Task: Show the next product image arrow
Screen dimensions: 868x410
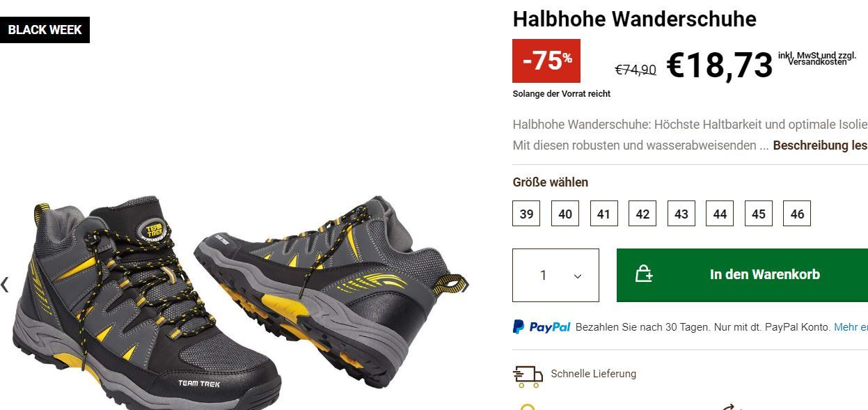Action: pyautogui.click(x=465, y=284)
